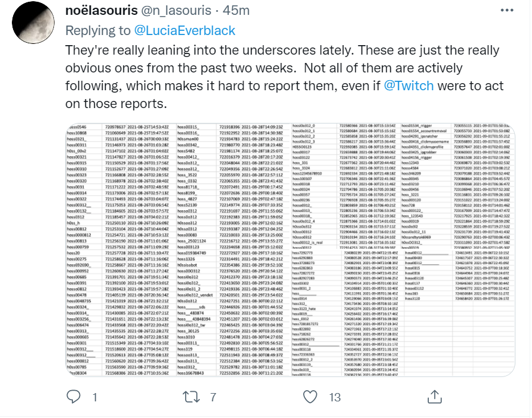Click the reply count number 1
The image size is (532, 418).
coord(95,396)
